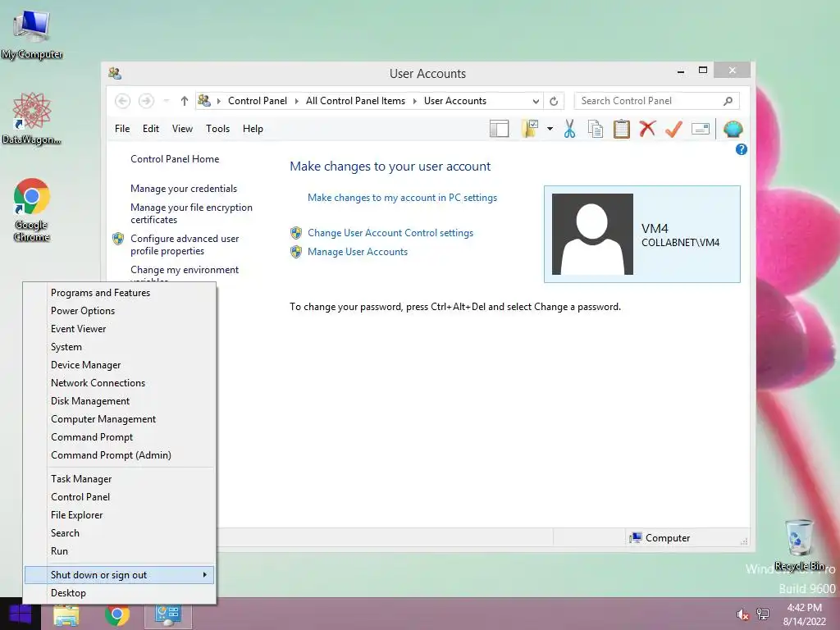Open Disk Management from the menu
840x630 pixels.
tap(120, 401)
